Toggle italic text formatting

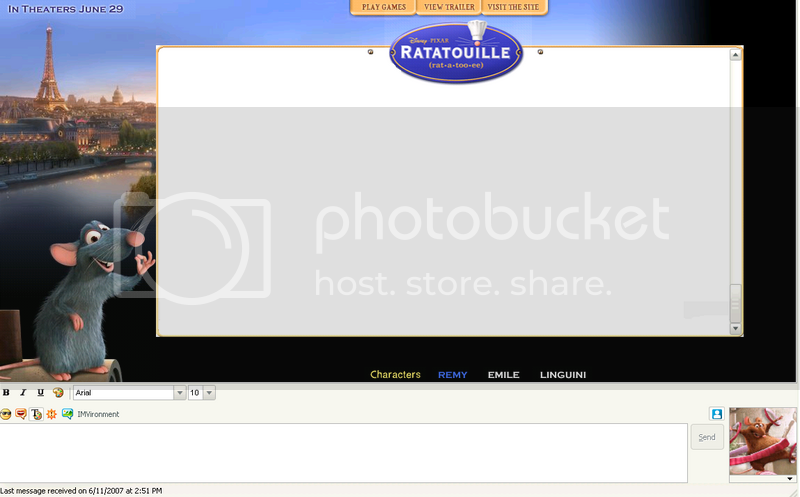23,393
